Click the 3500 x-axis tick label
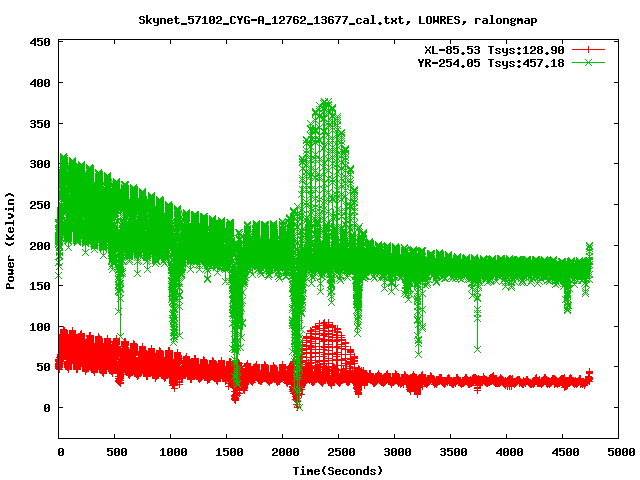This screenshot has width=640, height=480. coord(453,452)
